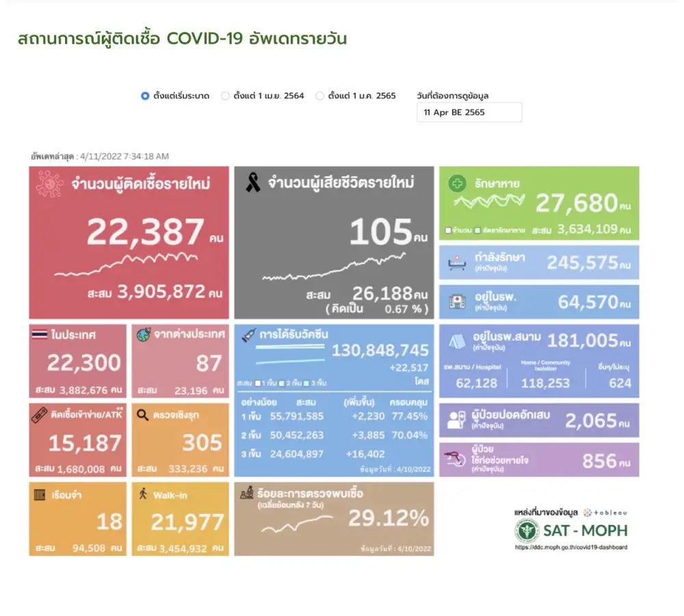The height and width of the screenshot is (616, 684).
Task: Click the 'จำนวน' legend box in recovered panel
Action: 448,230
